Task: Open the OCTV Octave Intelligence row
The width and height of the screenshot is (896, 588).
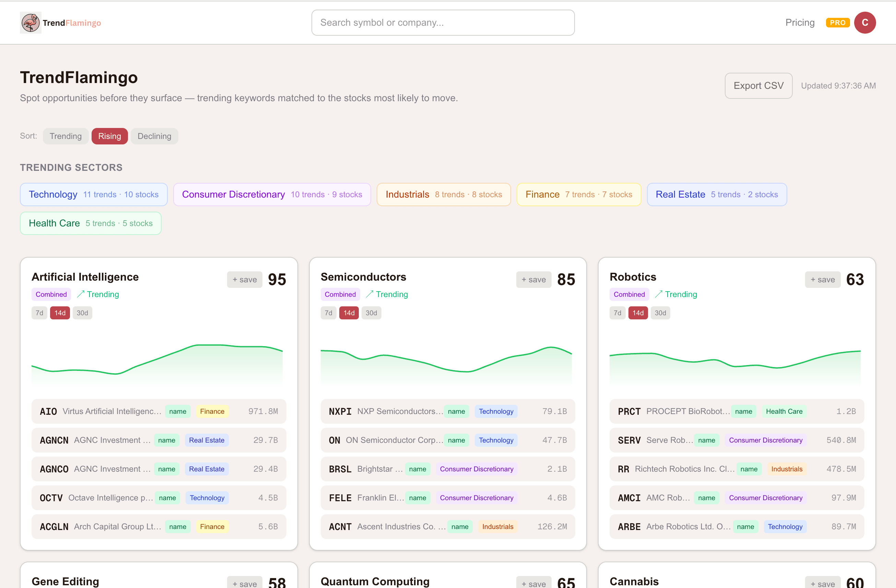Action: click(159, 498)
